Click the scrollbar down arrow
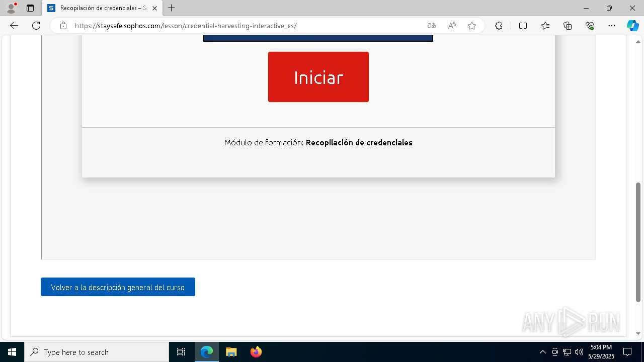Screen dimensions: 644x362 point(638,333)
